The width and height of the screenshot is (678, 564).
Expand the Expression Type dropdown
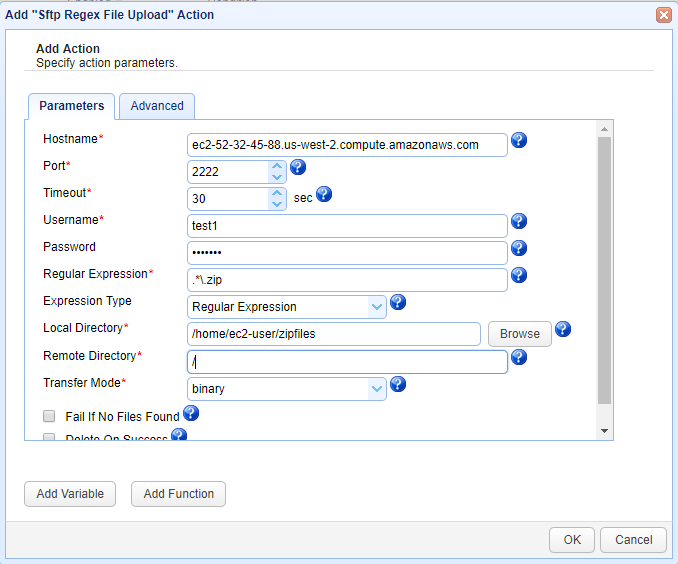click(376, 307)
